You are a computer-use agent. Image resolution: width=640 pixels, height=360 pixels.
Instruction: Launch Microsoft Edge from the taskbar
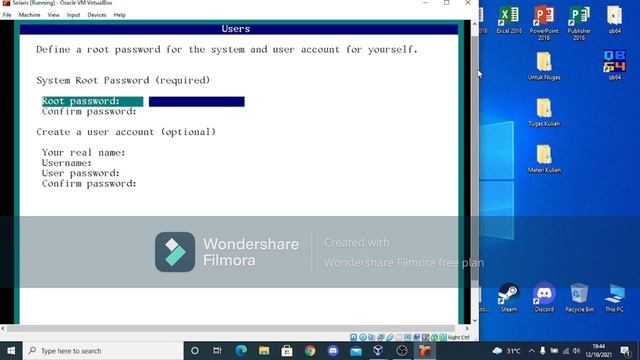tap(241, 351)
